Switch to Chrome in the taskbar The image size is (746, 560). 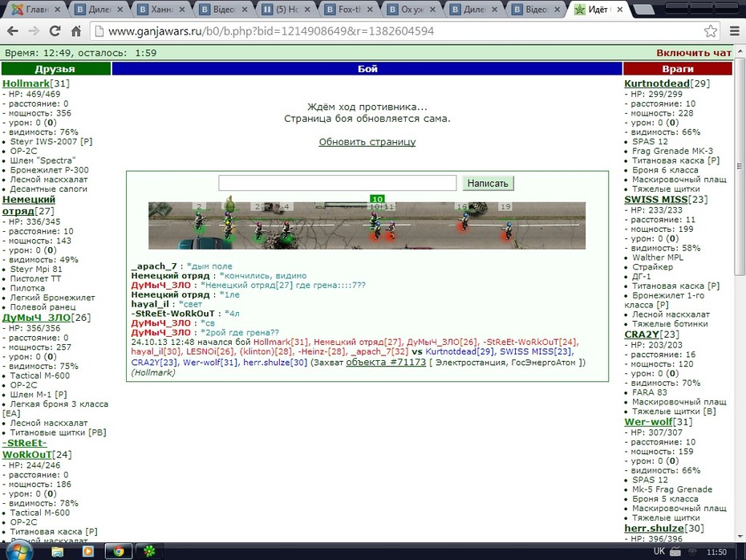coord(119,551)
